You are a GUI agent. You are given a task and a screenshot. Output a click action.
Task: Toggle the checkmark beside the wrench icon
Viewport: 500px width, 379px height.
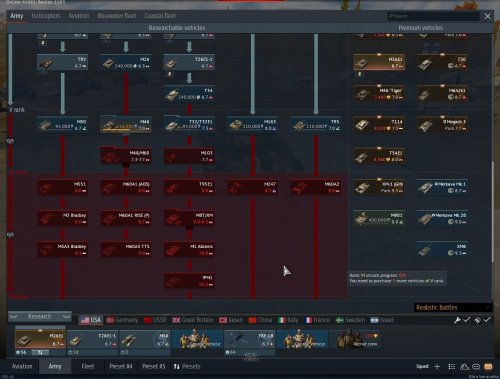pyautogui.click(x=467, y=320)
